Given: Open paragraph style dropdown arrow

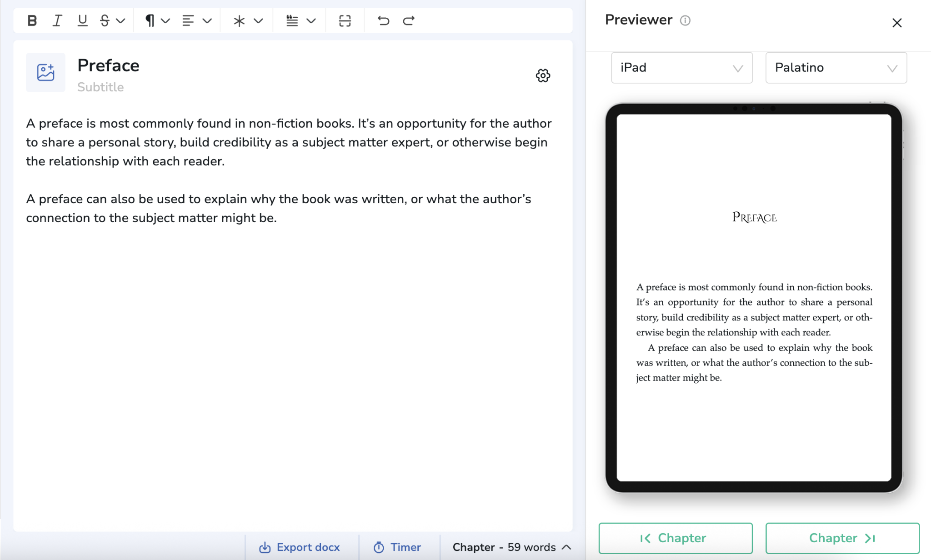Looking at the screenshot, I should click(x=165, y=20).
